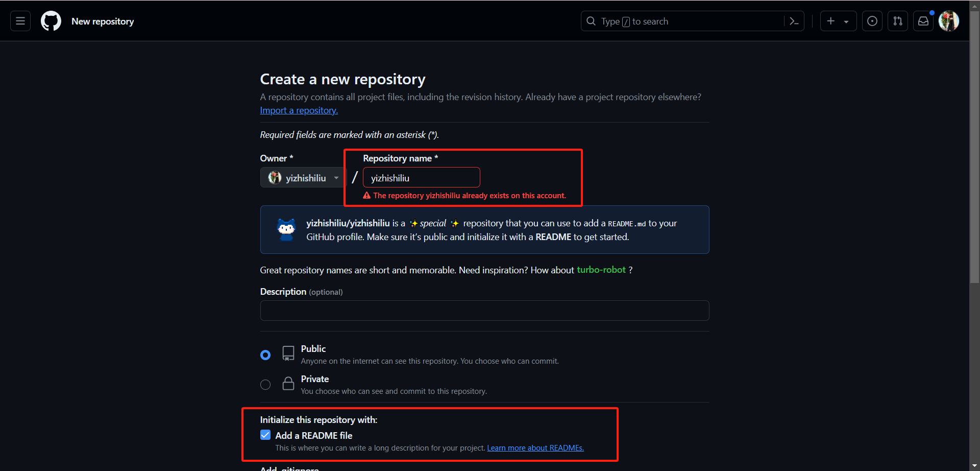Click the repository already exists error text

pos(470,196)
